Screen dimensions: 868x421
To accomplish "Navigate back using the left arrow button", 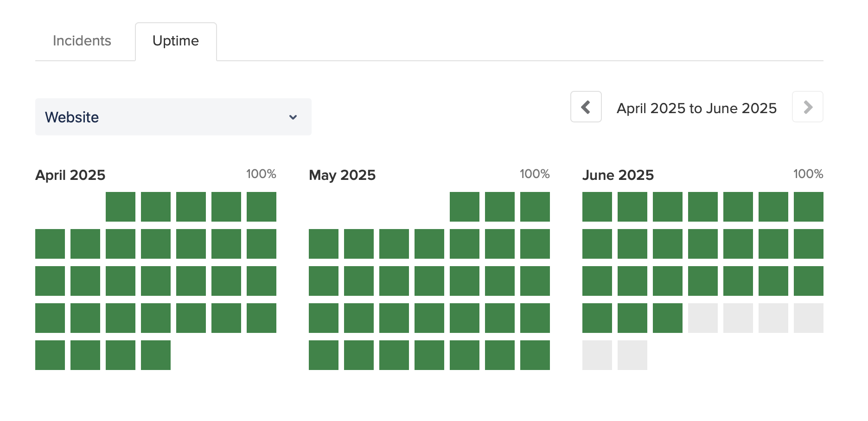I will (x=586, y=107).
